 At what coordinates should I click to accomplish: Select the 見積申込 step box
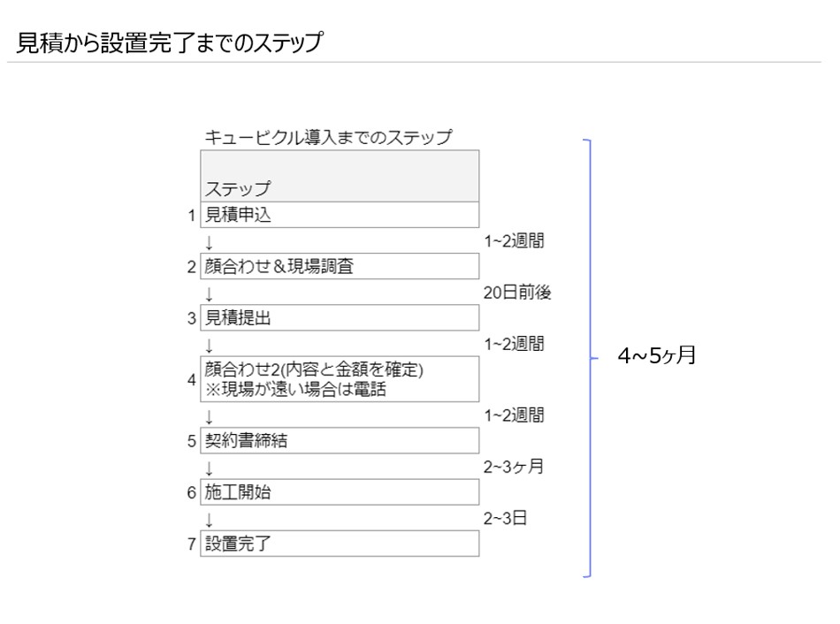click(x=340, y=215)
